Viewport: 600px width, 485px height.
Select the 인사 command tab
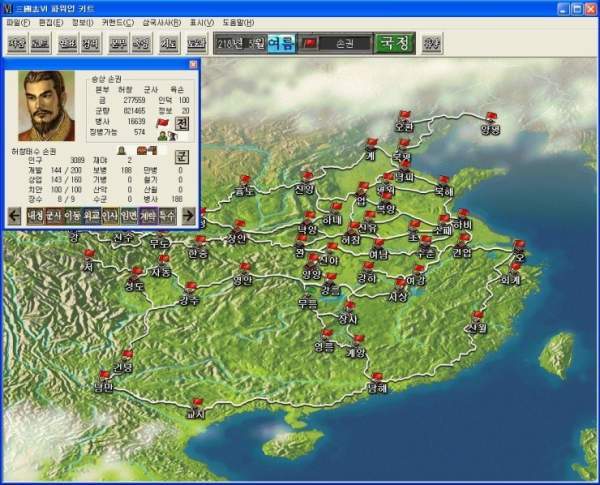pos(110,216)
